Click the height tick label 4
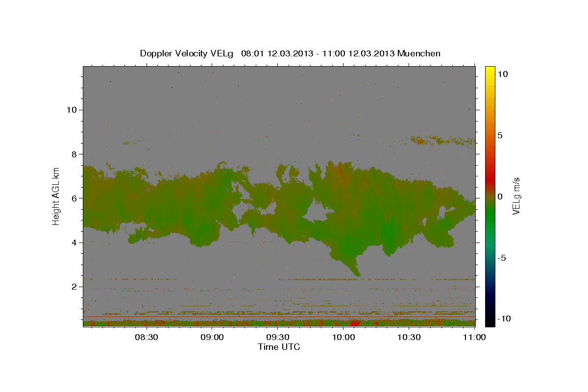This screenshot has height=392, width=588. [74, 242]
